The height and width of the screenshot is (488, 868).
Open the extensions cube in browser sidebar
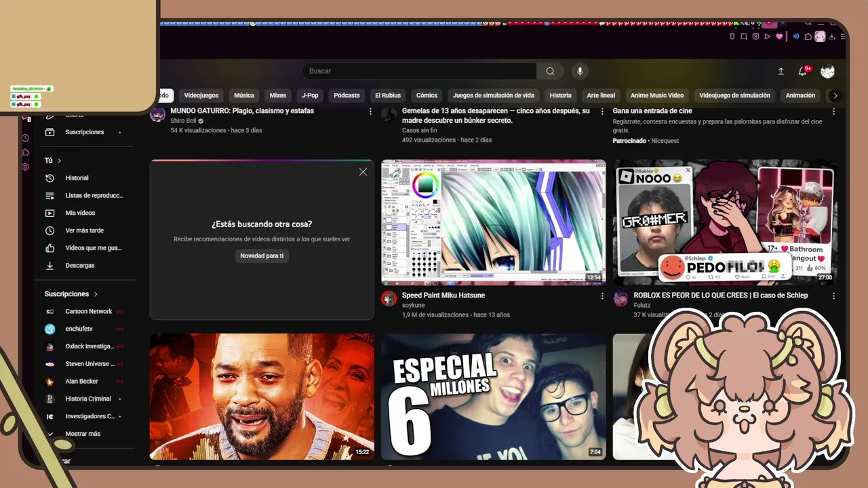(x=25, y=152)
